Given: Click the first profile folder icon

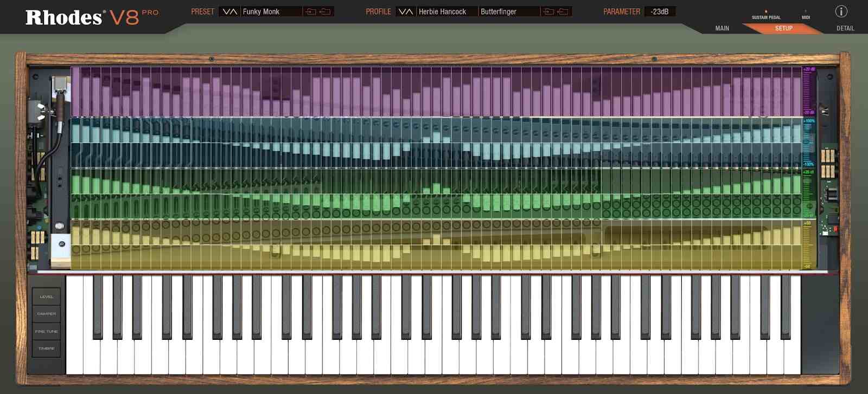Looking at the screenshot, I should click(548, 11).
